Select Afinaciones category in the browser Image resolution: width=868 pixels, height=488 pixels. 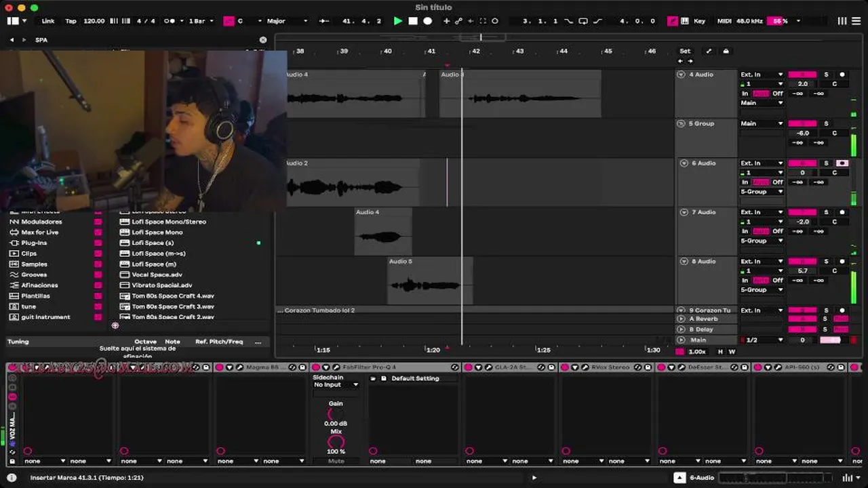(x=39, y=285)
